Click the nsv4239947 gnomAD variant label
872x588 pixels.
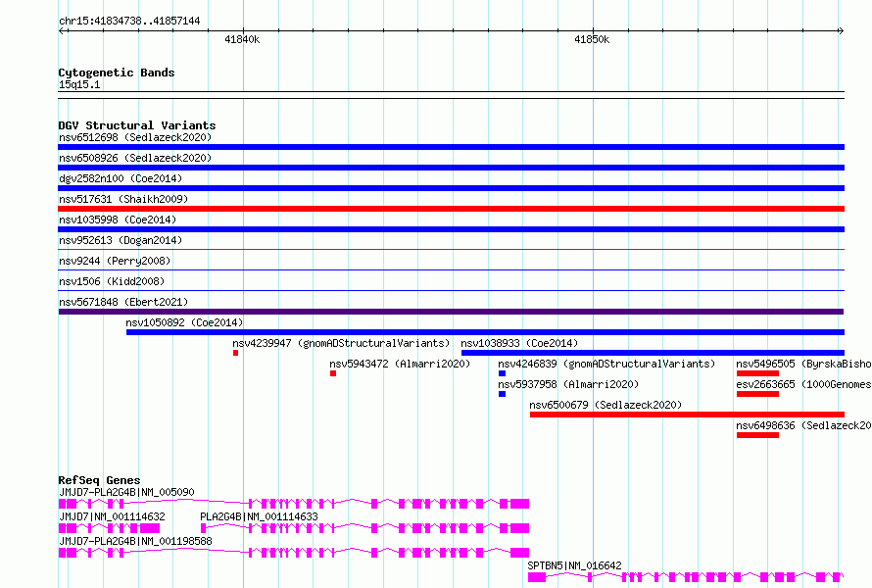(341, 343)
